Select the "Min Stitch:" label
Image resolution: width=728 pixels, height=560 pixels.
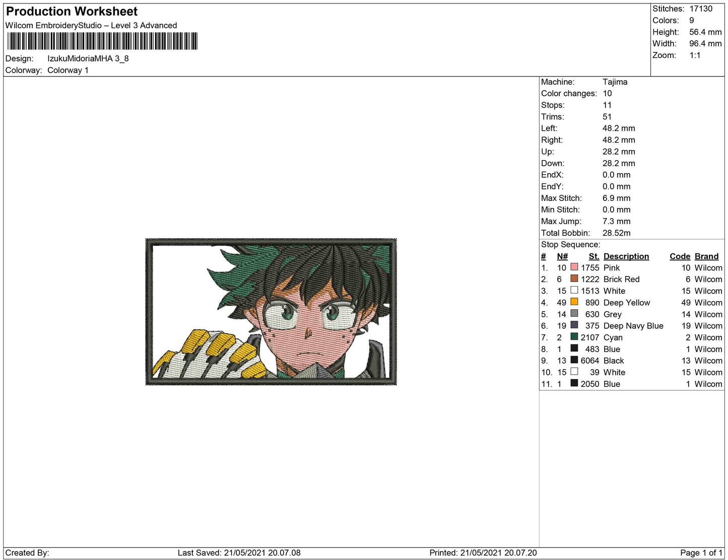click(x=560, y=209)
